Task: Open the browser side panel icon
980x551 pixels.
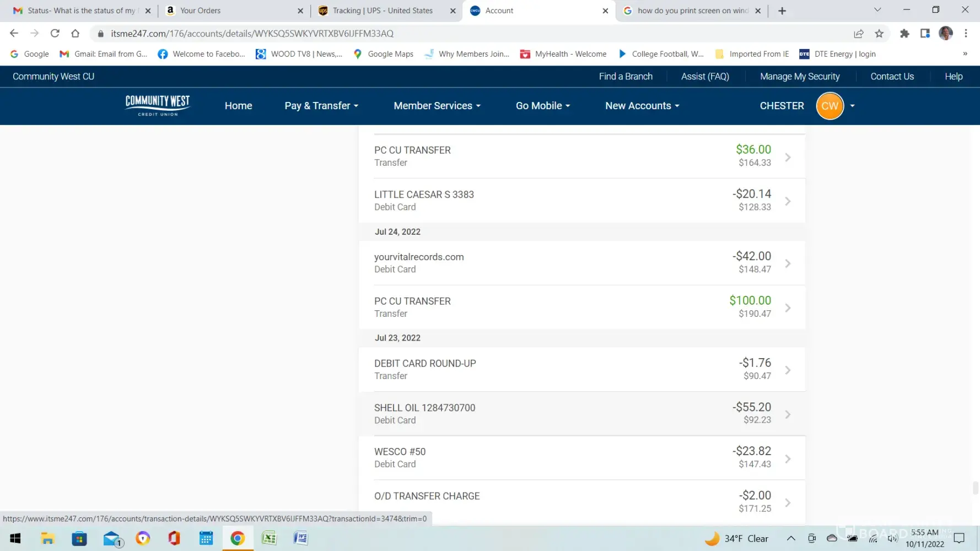Action: 925,34
